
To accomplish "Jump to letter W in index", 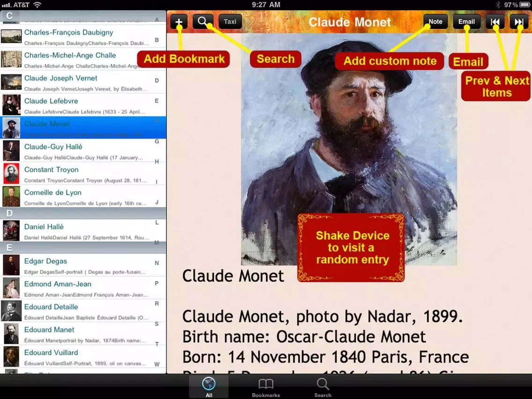I will [x=157, y=364].
